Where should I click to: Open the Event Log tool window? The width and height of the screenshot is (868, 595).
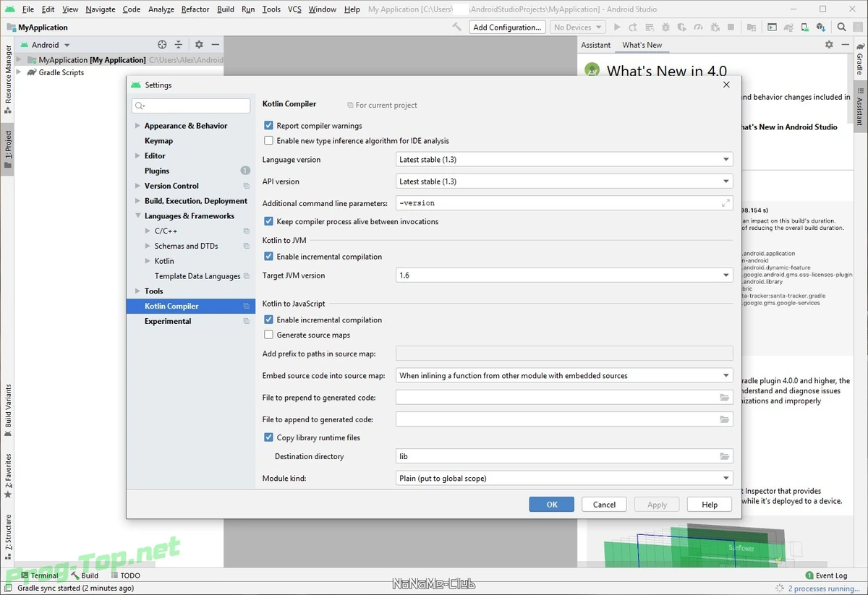point(826,575)
